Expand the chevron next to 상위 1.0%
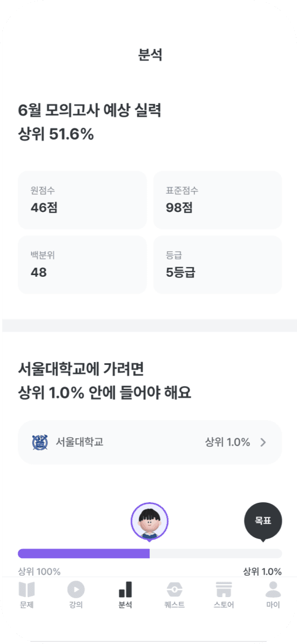Image resolution: width=297 pixels, height=644 pixels. [x=264, y=442]
